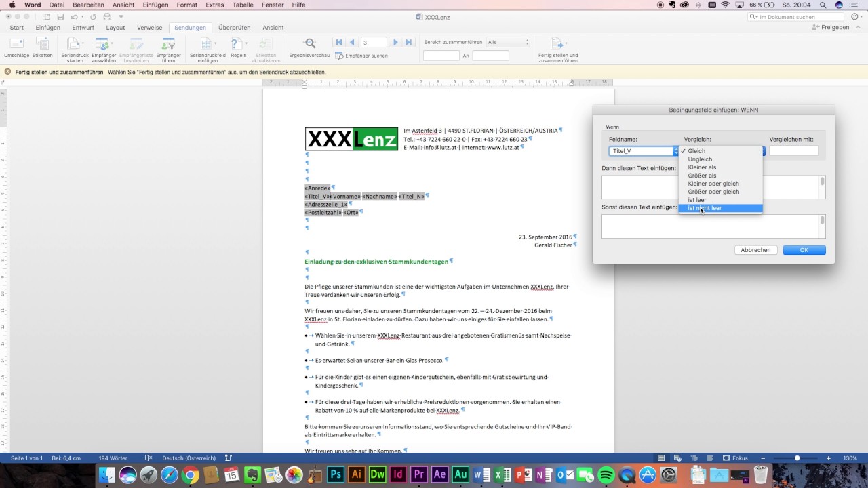Click the zoom out minus button

763,458
